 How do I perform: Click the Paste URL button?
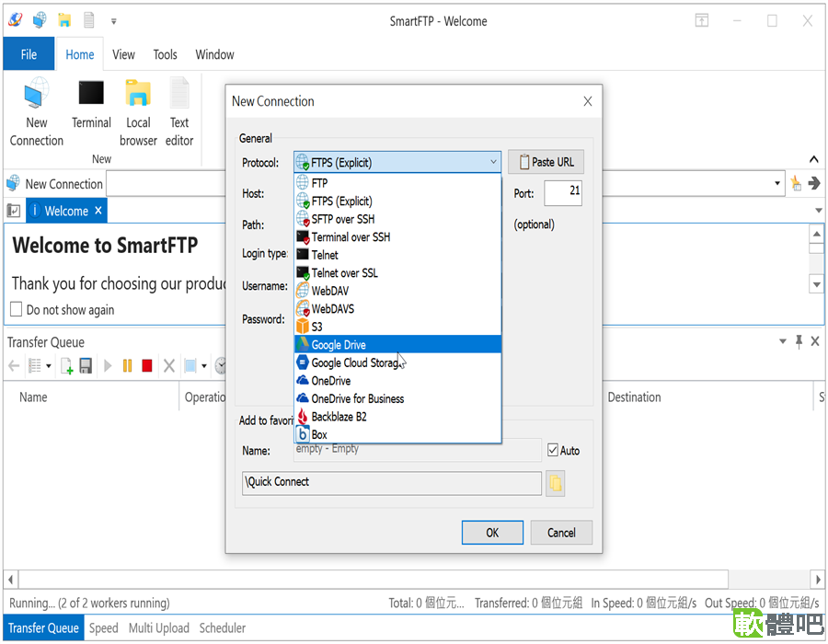(x=546, y=162)
